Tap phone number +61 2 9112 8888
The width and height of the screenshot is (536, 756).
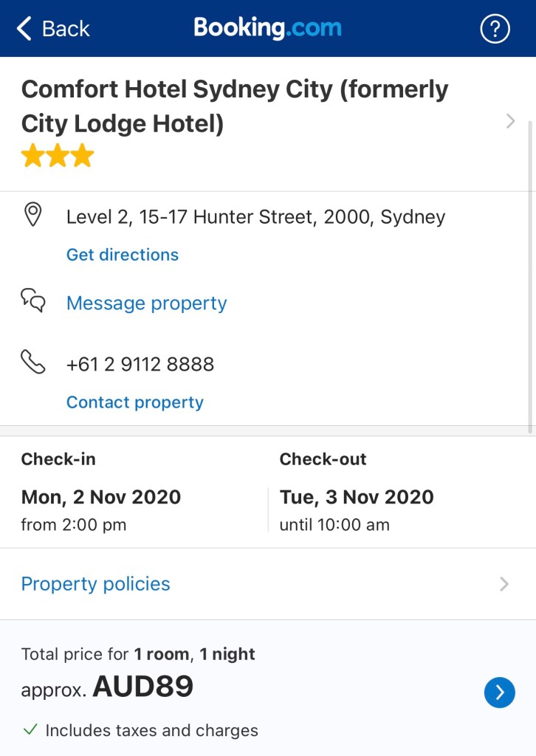pyautogui.click(x=140, y=364)
